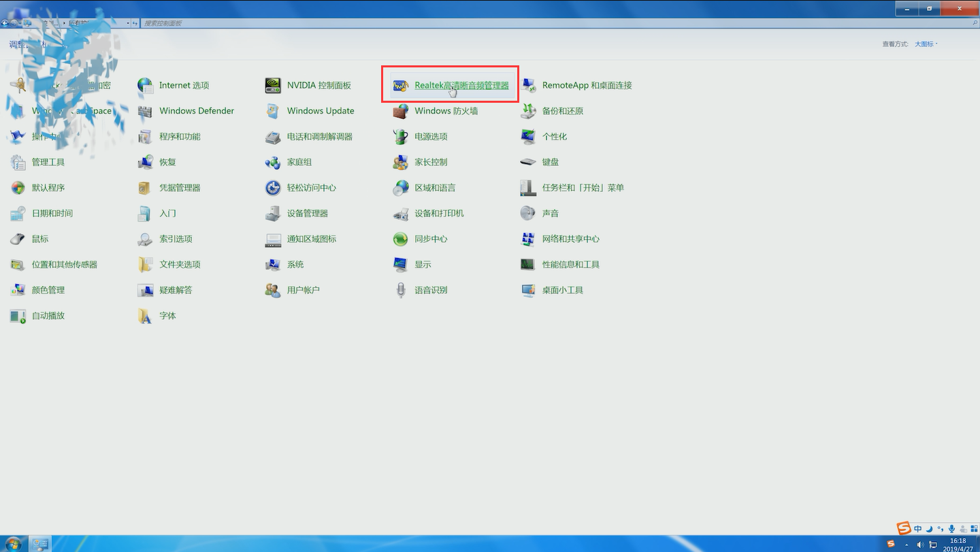Open 语音识别
Image resolution: width=980 pixels, height=552 pixels.
pos(421,291)
